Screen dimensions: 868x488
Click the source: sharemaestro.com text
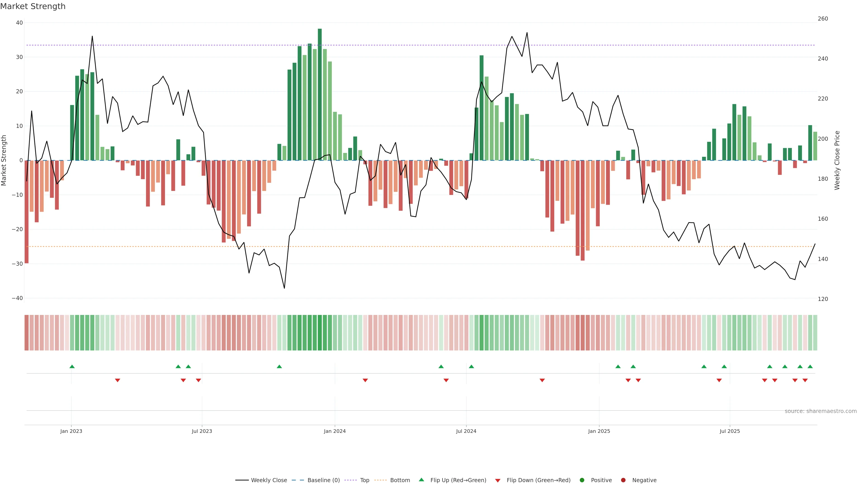click(x=821, y=411)
